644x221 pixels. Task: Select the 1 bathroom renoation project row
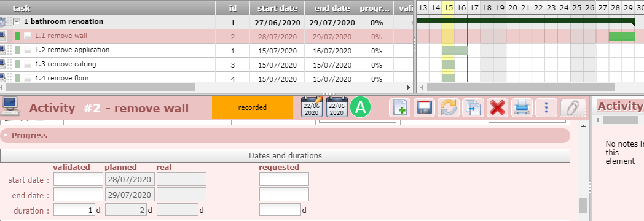(x=64, y=21)
